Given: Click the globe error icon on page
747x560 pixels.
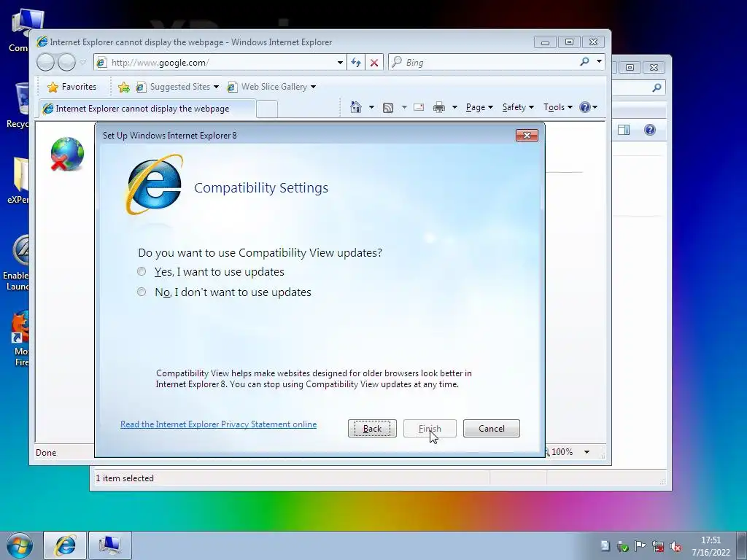Looking at the screenshot, I should click(x=67, y=154).
